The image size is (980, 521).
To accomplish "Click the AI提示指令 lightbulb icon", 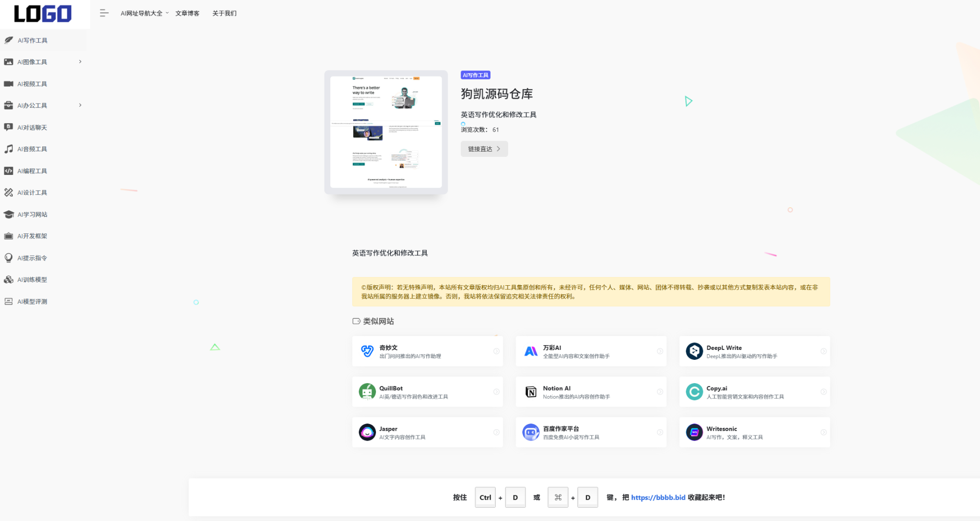I will 9,258.
